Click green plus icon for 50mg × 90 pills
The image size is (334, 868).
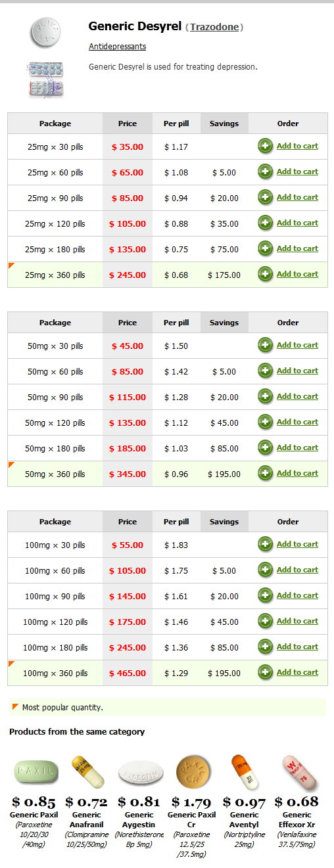265,397
